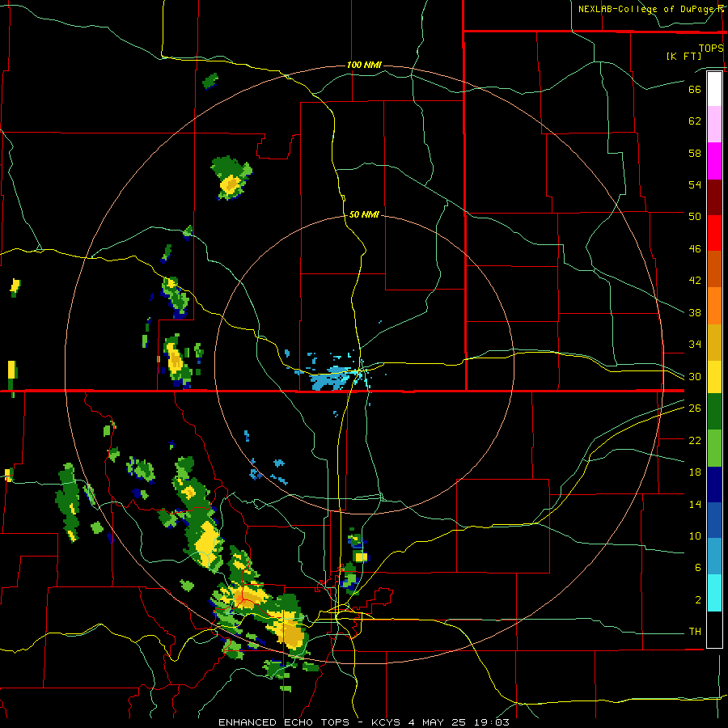
Task: Select the [K FT] units label
Action: coord(684,56)
